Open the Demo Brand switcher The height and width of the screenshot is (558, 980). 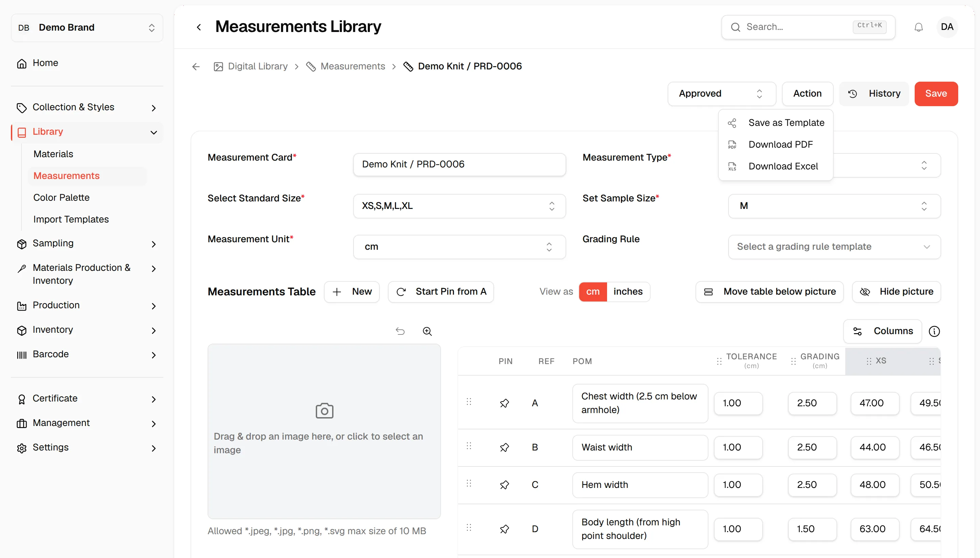[87, 28]
